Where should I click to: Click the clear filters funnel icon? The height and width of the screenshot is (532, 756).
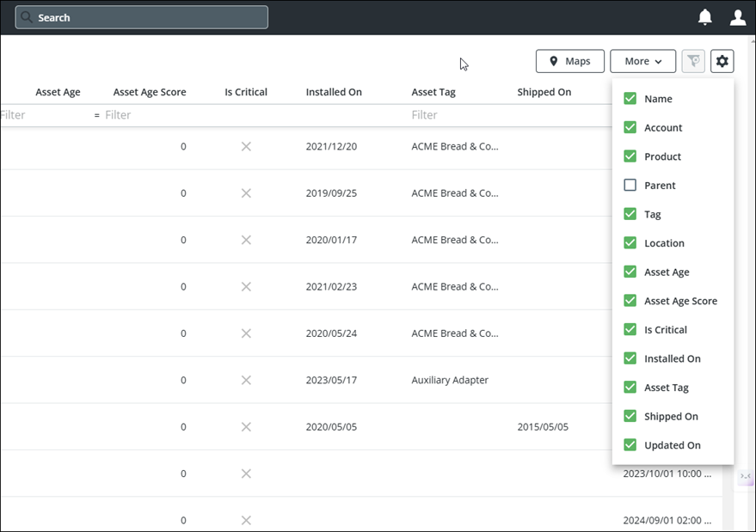[x=693, y=61]
